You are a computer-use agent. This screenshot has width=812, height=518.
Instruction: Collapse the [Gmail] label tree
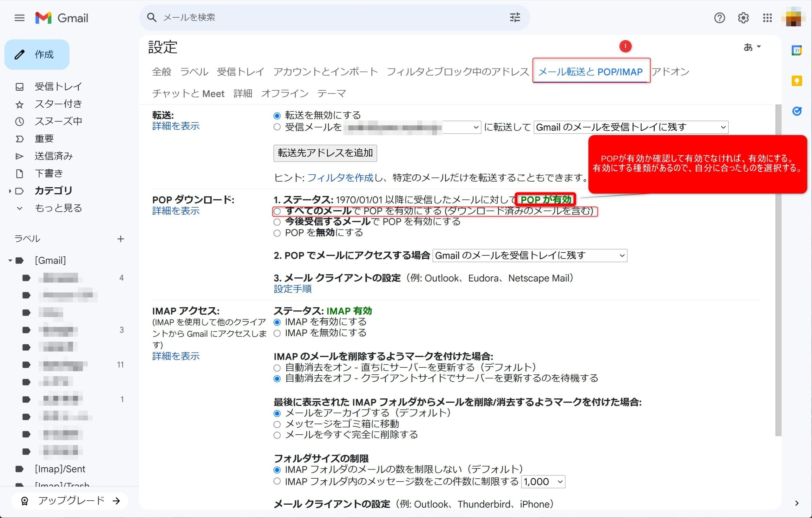10,261
